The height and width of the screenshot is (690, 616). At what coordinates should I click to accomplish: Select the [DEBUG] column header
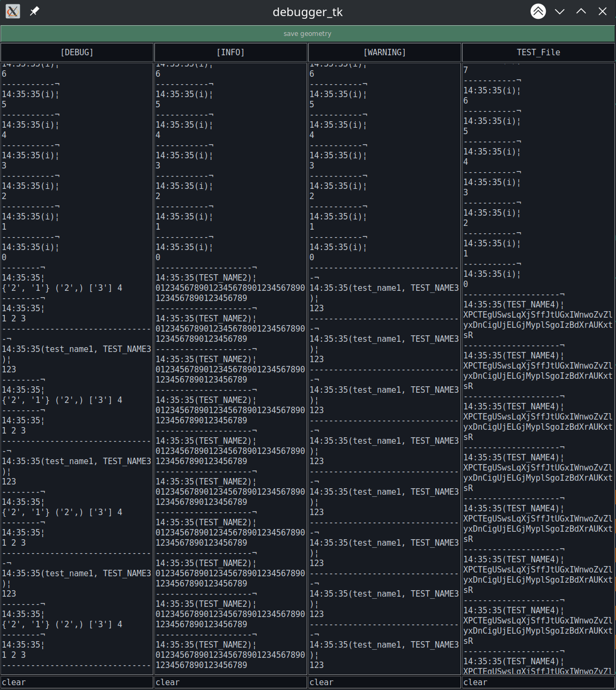pyautogui.click(x=77, y=53)
